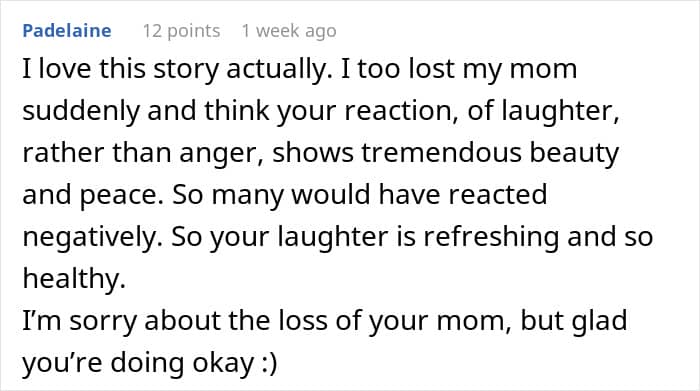This screenshot has width=700, height=391.
Task: Click the word 'healthy.'
Action: point(74,279)
